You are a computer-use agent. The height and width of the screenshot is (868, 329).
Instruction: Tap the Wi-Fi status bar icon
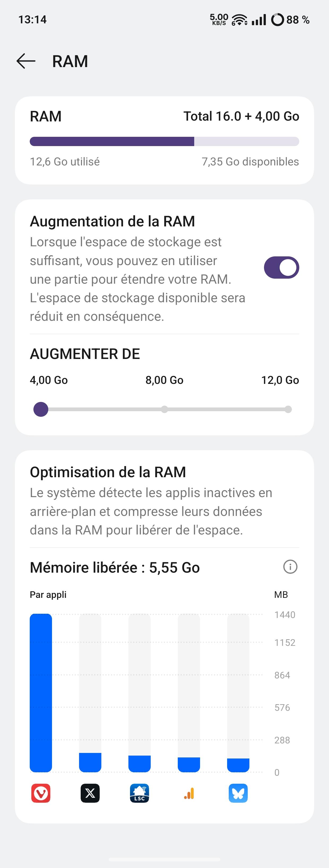pos(239,20)
